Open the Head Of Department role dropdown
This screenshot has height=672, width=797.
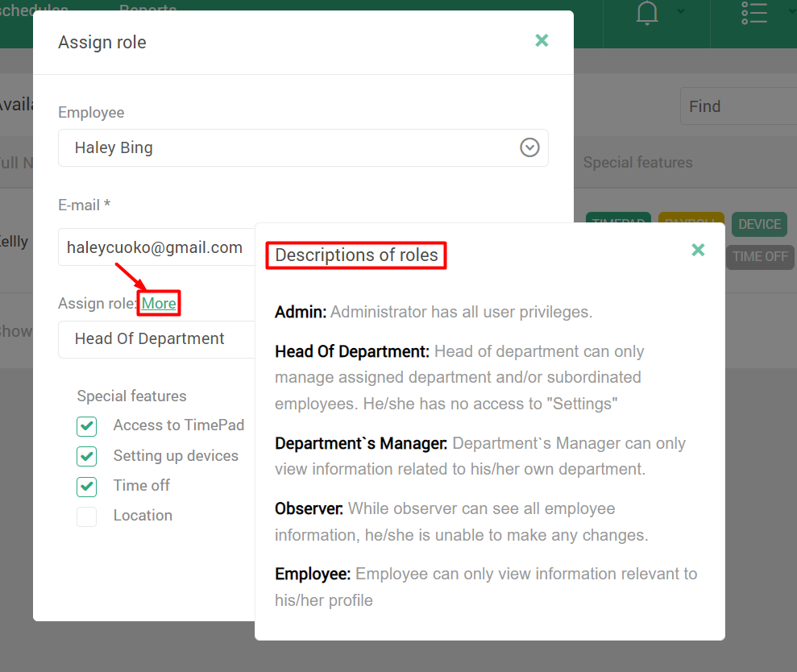coord(156,339)
